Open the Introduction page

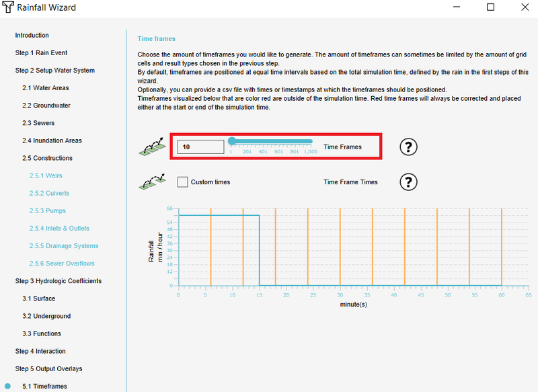click(31, 35)
